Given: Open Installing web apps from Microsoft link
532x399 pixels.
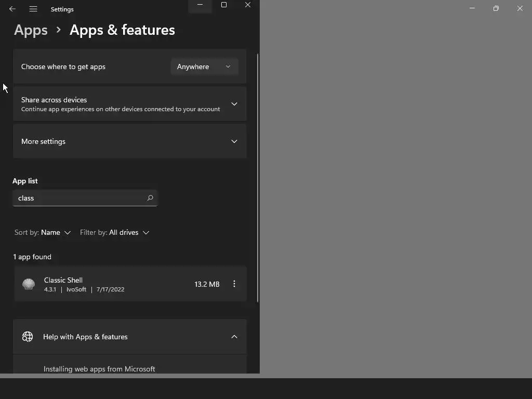Looking at the screenshot, I should click(x=99, y=369).
